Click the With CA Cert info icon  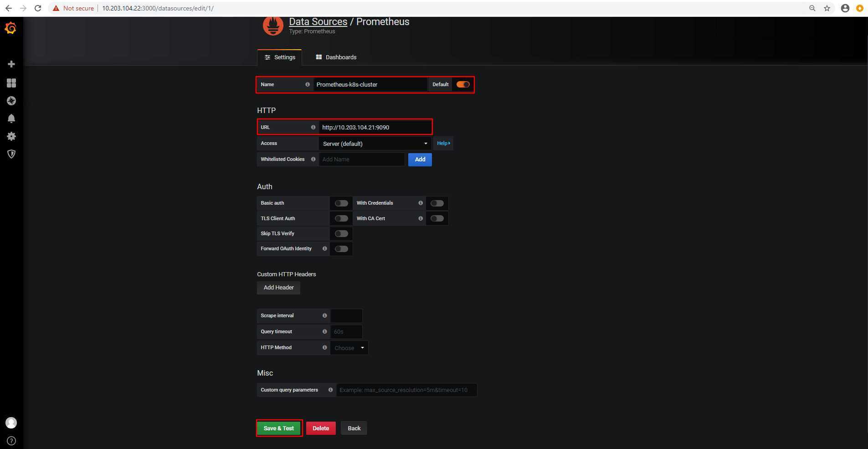(x=421, y=218)
